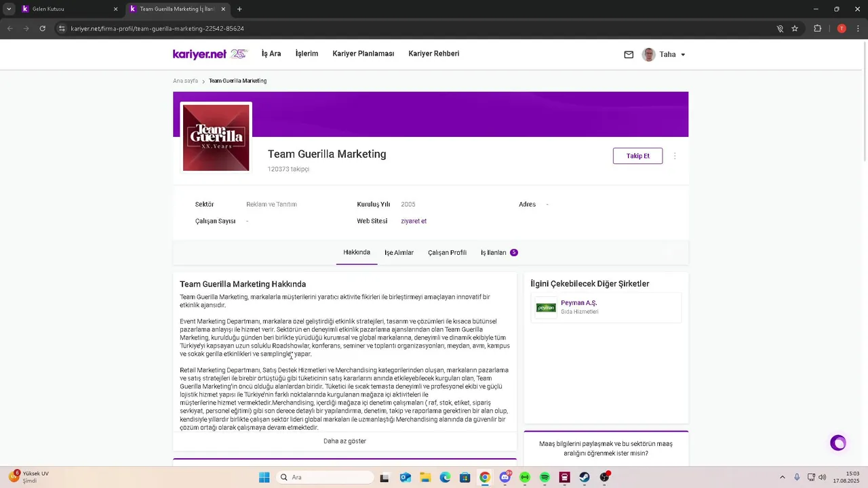Open Spotify from the taskbar
The width and height of the screenshot is (868, 488).
click(x=545, y=477)
